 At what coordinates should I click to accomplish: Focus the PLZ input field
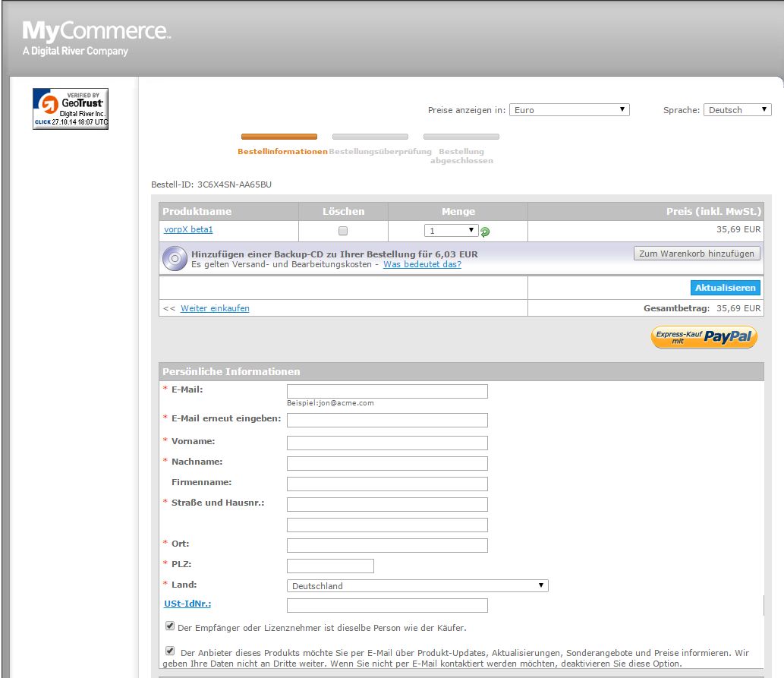point(330,566)
